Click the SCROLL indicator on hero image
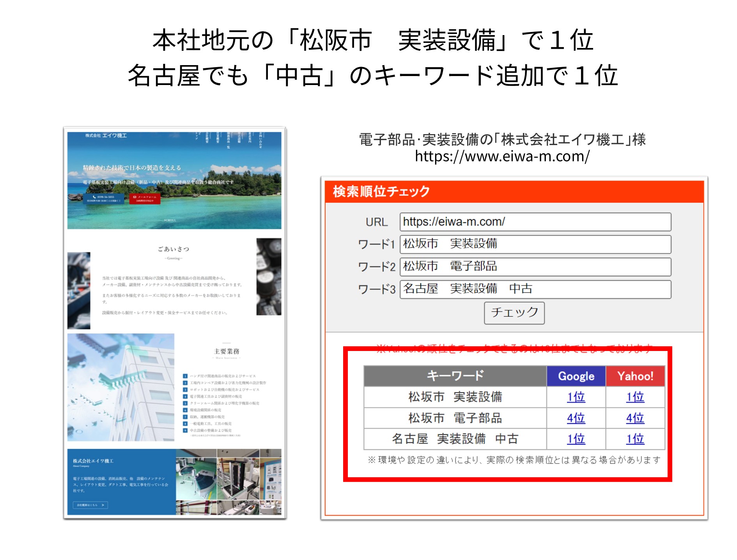Image resolution: width=737 pixels, height=560 pixels. tap(170, 220)
